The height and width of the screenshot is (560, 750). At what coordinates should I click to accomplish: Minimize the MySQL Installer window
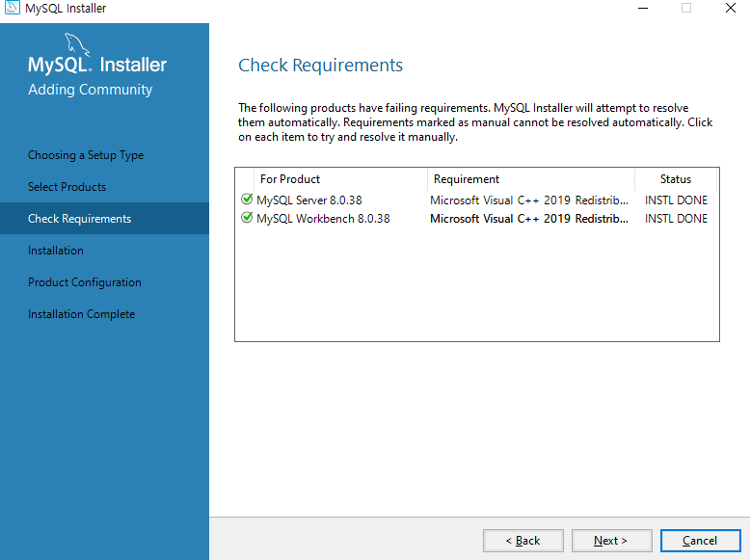pos(643,8)
